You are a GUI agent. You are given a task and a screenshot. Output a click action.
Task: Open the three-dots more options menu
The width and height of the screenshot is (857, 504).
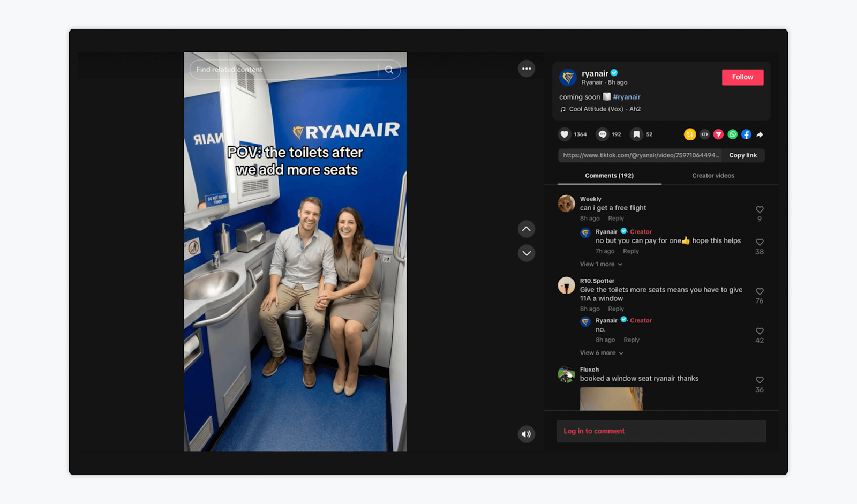(527, 69)
